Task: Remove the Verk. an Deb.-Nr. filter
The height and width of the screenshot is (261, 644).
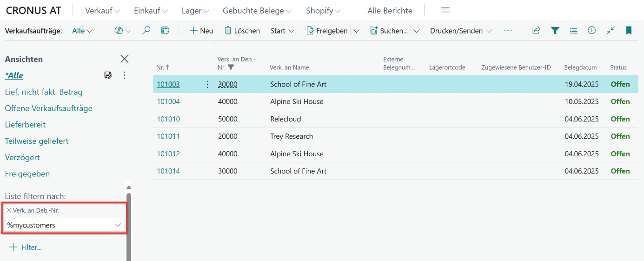Action: click(9, 210)
